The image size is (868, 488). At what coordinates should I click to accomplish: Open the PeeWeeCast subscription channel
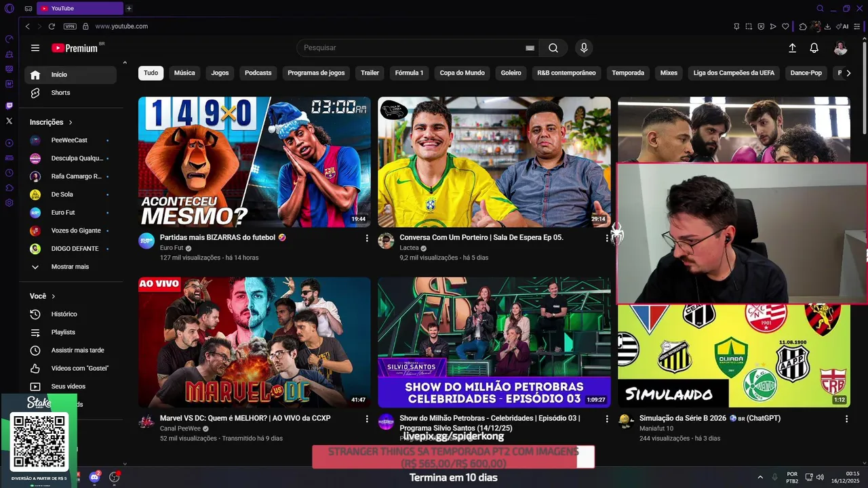pyautogui.click(x=71, y=140)
